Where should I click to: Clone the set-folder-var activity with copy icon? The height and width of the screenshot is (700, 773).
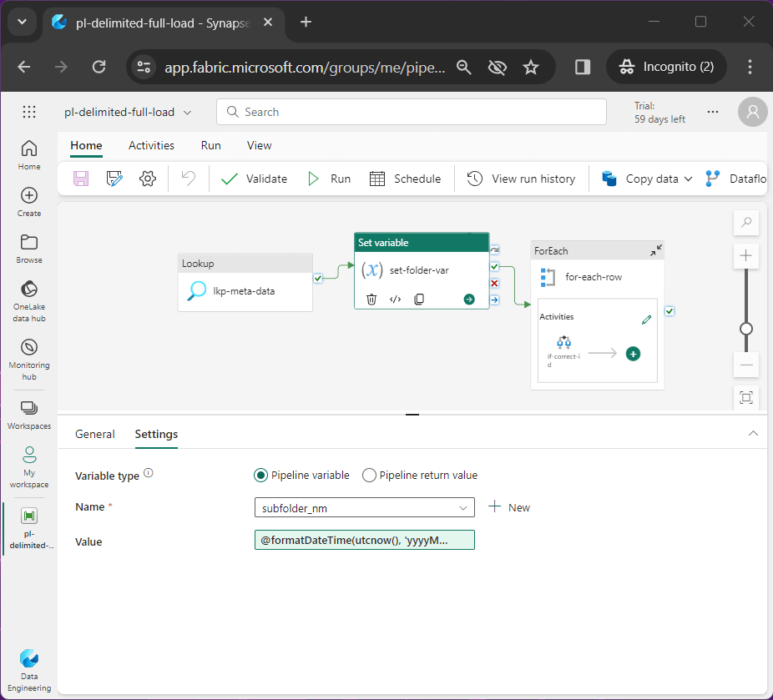[419, 299]
